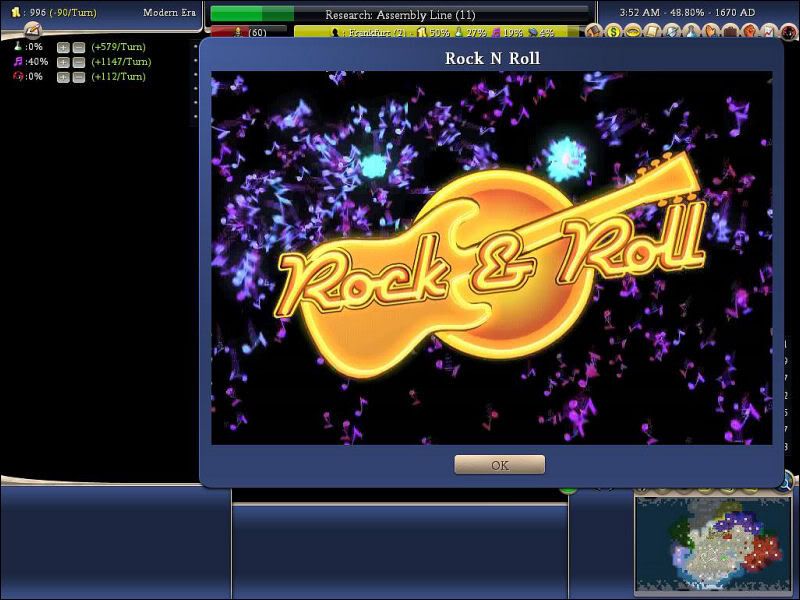The width and height of the screenshot is (800, 600).
Task: Click the "(+579/Turn)" research income text
Action: pyautogui.click(x=118, y=47)
